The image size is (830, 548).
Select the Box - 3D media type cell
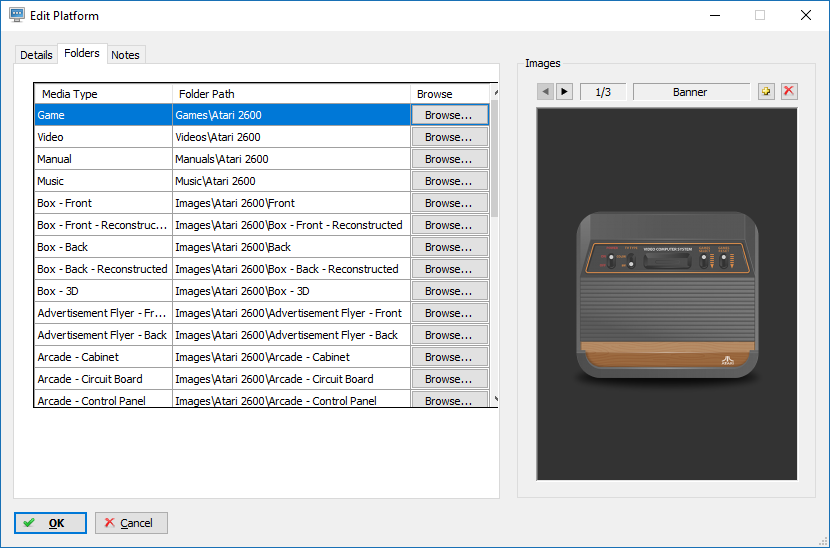tap(104, 291)
